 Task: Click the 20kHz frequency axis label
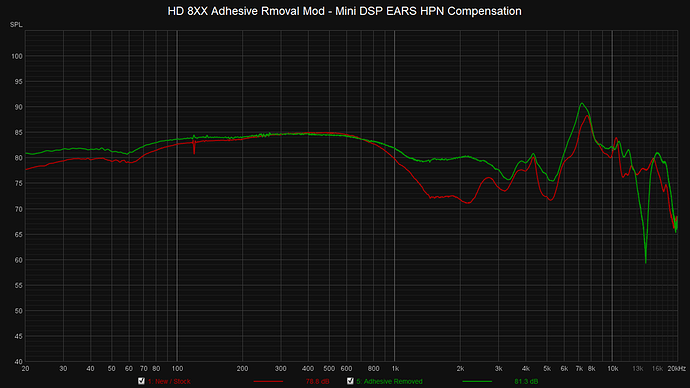[676, 369]
